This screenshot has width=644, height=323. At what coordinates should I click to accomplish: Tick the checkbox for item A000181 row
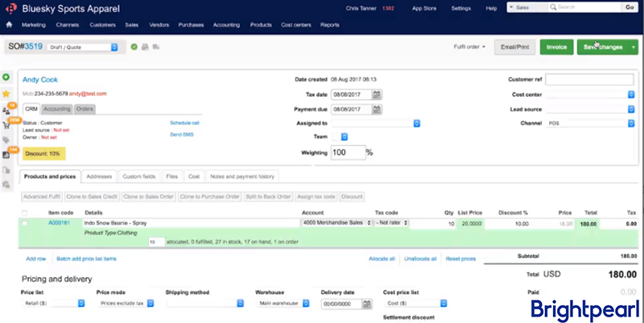tap(26, 222)
